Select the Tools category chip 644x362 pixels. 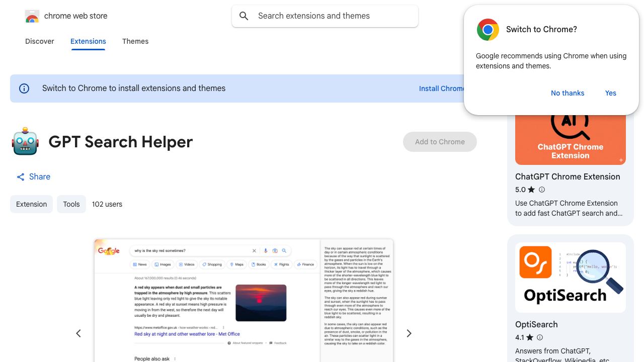[x=71, y=204]
